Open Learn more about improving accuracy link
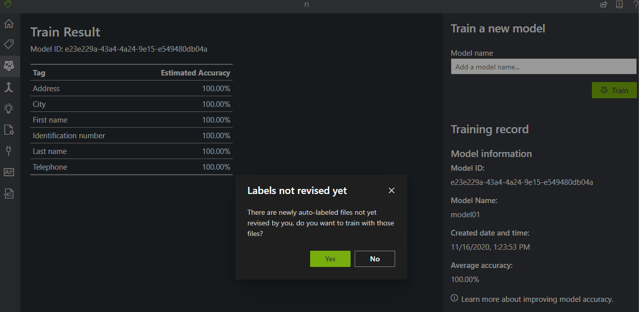Screen dimensions: 644x312 537,299
